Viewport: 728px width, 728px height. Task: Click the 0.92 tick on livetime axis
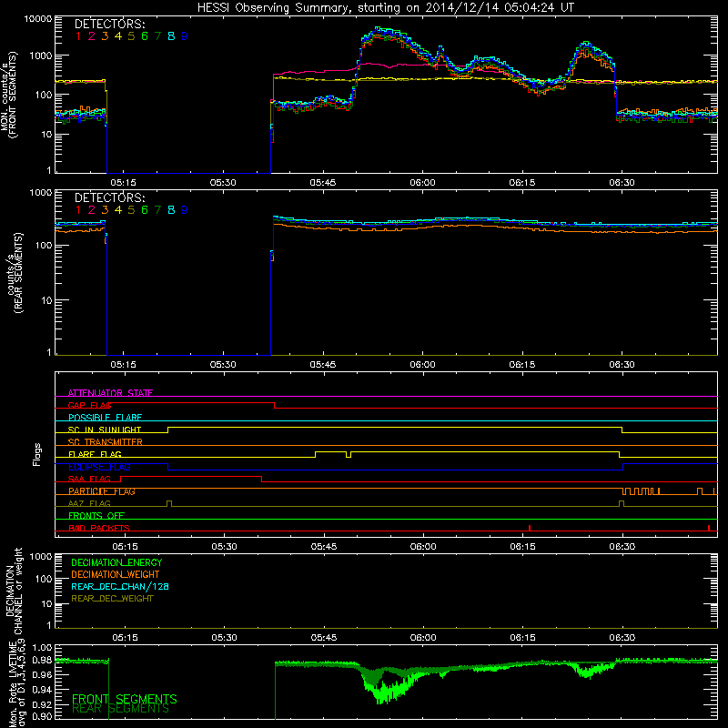coord(42,704)
